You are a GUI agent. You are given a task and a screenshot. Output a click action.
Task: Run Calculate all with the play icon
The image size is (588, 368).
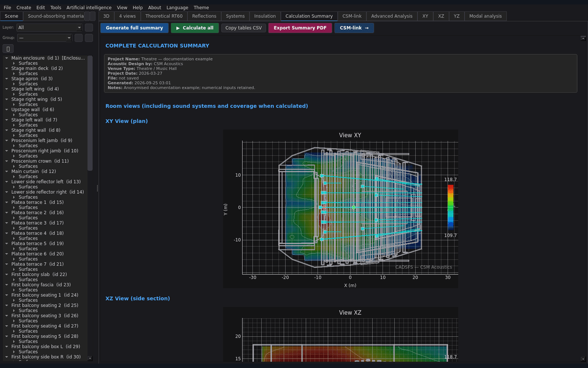click(x=195, y=28)
